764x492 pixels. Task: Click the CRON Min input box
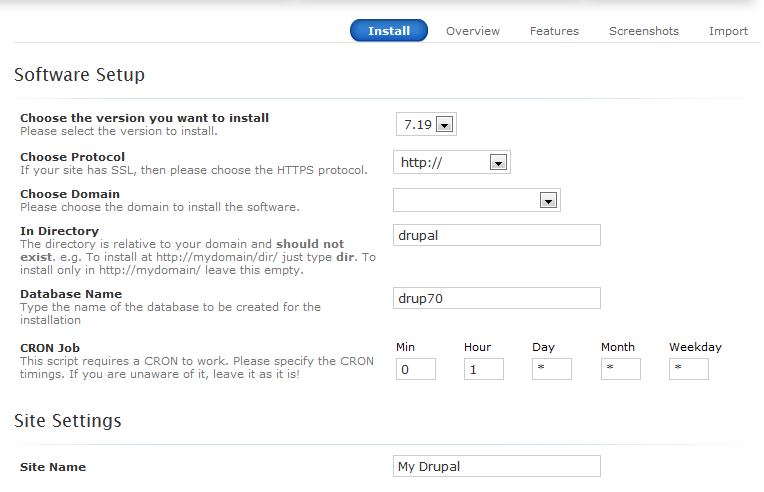point(416,369)
